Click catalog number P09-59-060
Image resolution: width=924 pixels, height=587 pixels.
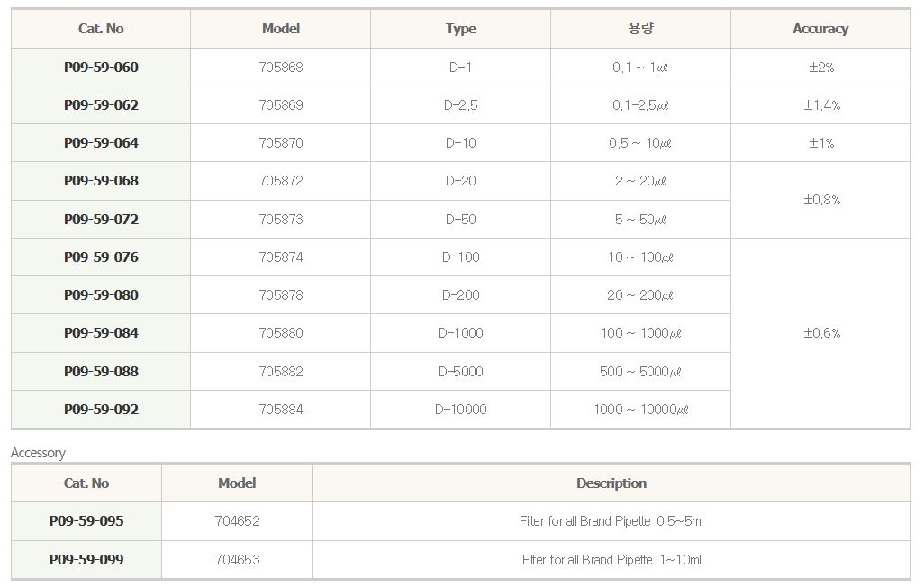tap(101, 68)
